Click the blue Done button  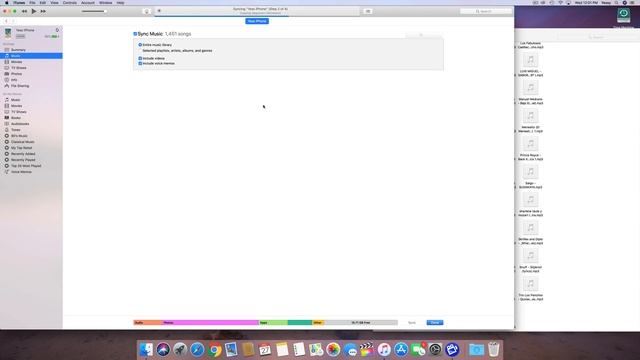[435, 322]
